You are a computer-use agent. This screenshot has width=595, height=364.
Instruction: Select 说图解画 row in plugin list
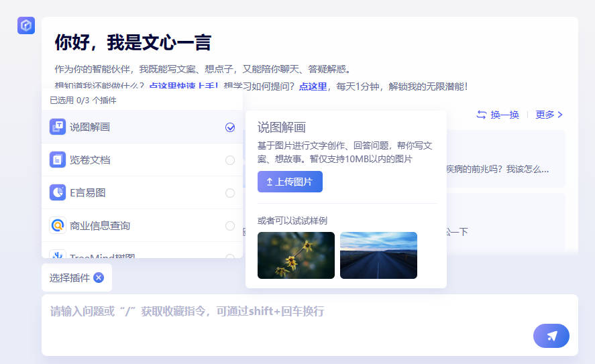tap(142, 127)
